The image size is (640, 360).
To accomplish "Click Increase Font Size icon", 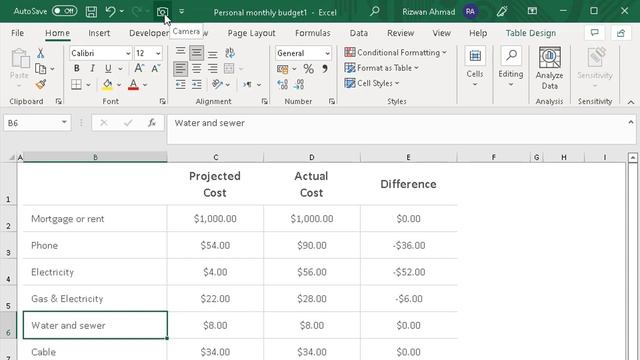I will [x=139, y=68].
